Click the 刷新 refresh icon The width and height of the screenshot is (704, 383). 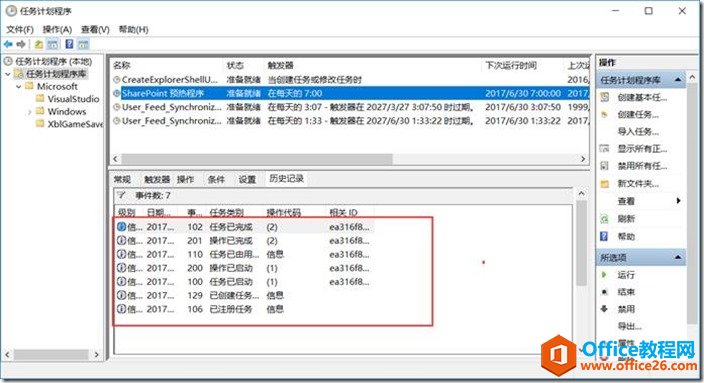605,219
